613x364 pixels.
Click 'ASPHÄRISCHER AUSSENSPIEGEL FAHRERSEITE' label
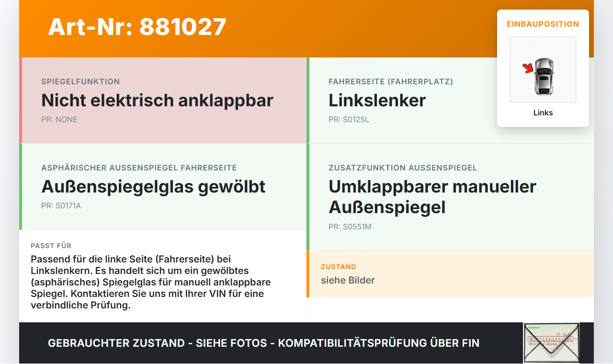(x=139, y=168)
